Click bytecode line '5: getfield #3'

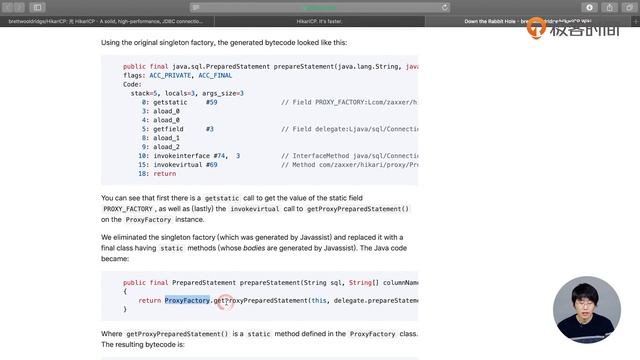[x=178, y=129]
